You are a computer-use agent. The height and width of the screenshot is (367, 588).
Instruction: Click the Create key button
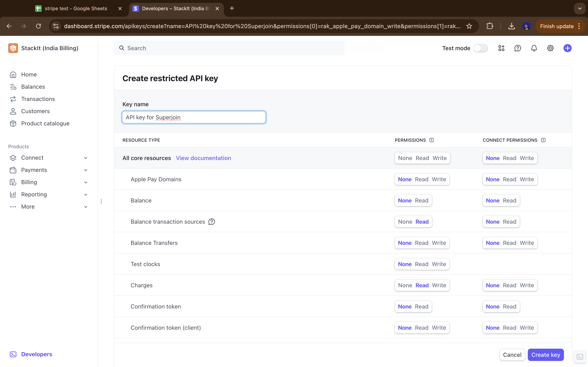[546, 355]
